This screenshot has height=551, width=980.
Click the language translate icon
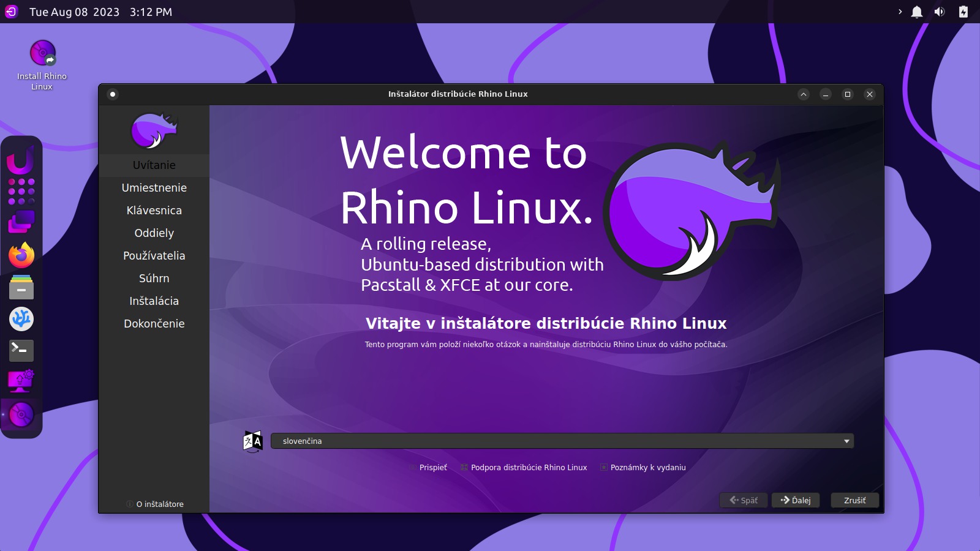pos(253,441)
